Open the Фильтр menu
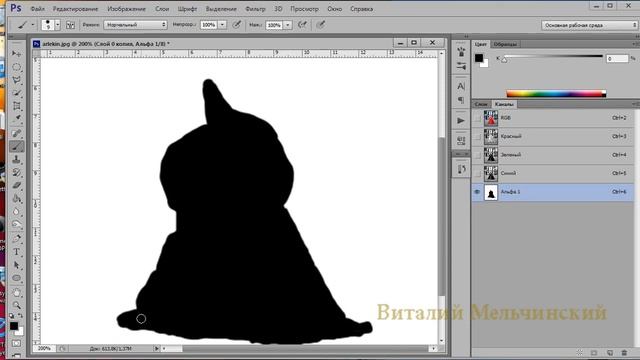640x360 pixels. point(255,9)
